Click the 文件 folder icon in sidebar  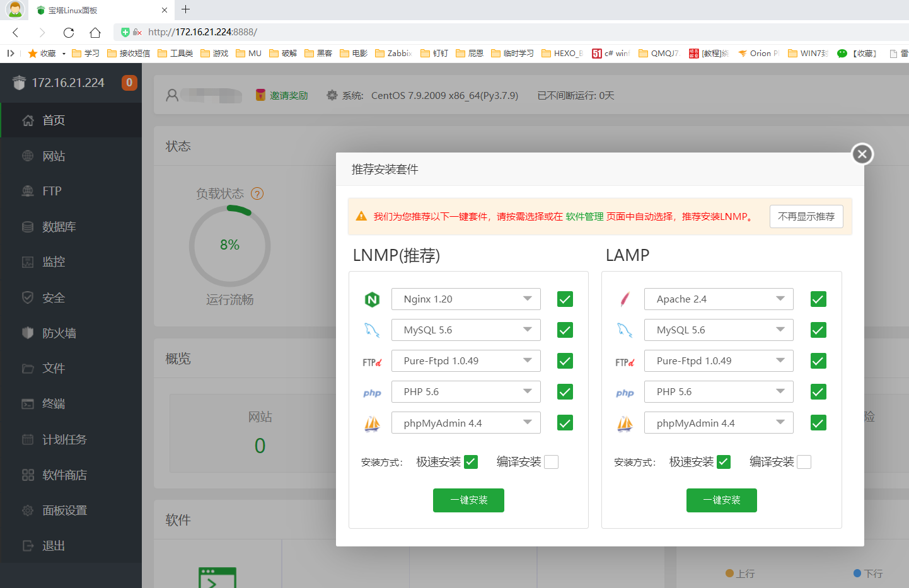coord(28,369)
